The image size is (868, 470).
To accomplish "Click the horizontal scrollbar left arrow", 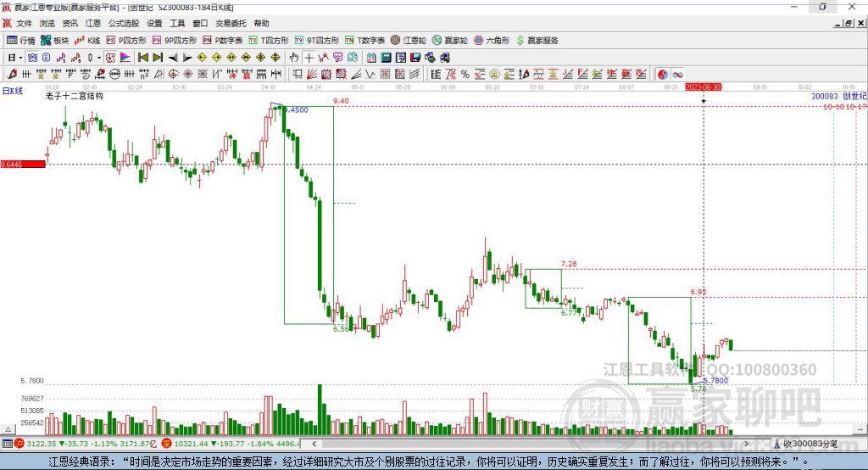I will [314, 444].
